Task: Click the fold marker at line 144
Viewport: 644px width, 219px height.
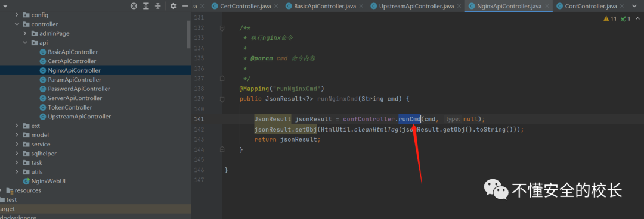Action: (x=222, y=149)
